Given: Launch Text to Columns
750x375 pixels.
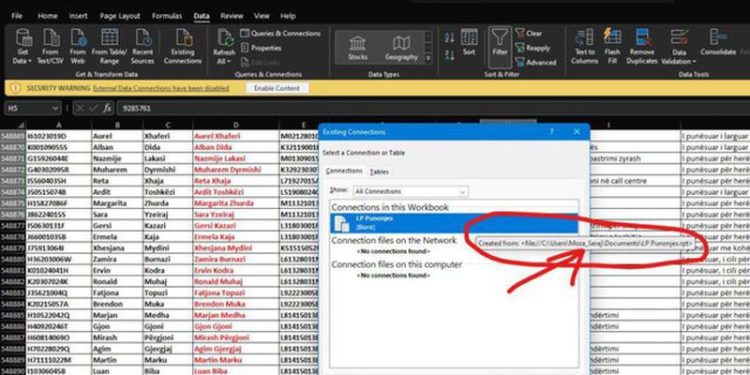Looking at the screenshot, I should 585,47.
